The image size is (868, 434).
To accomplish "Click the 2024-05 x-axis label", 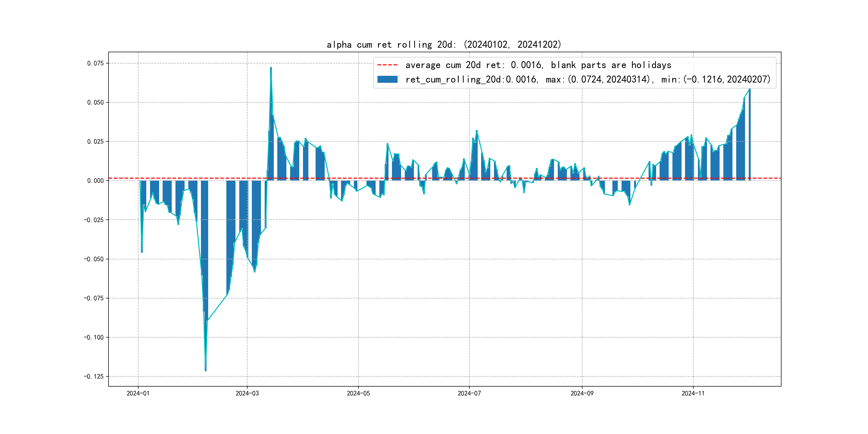I will [x=358, y=393].
